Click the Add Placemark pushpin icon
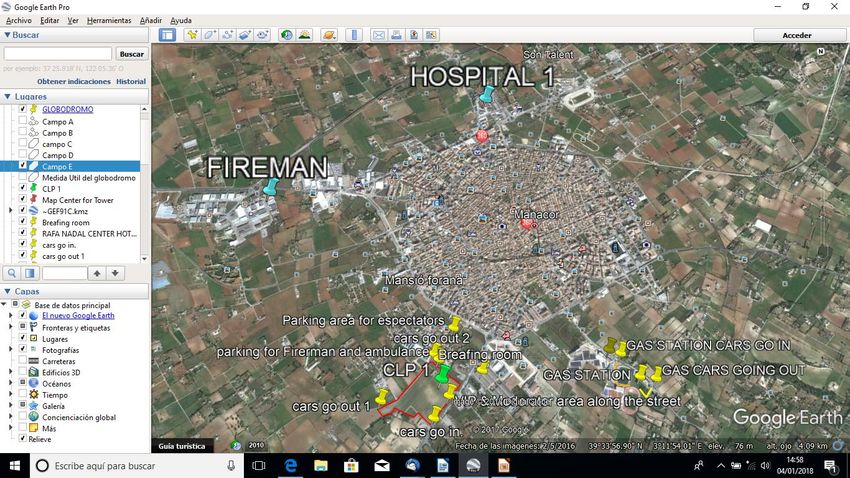 (x=192, y=35)
